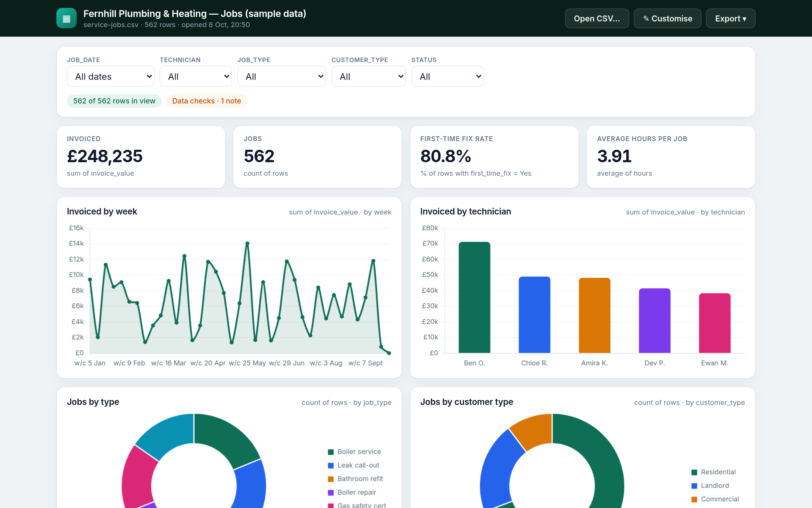Image resolution: width=812 pixels, height=508 pixels.
Task: Click the w/c 16 Mar axis label
Action: tap(168, 363)
